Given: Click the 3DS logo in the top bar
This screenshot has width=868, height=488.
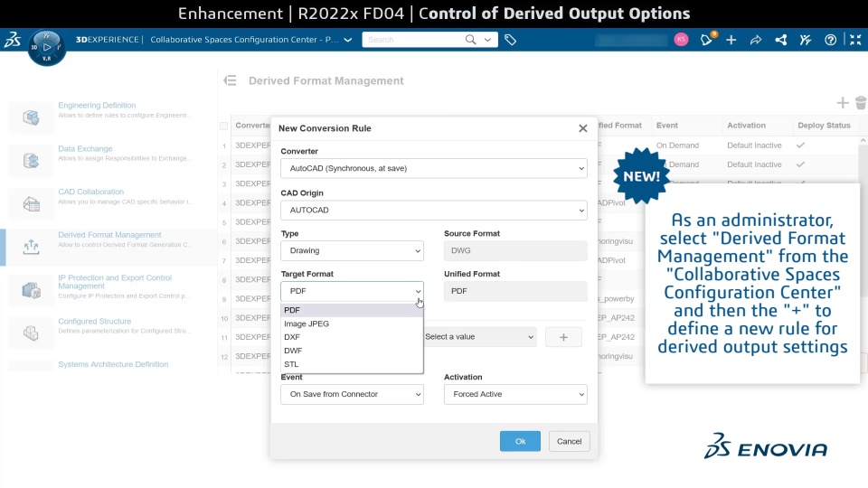Looking at the screenshot, I should (12, 39).
